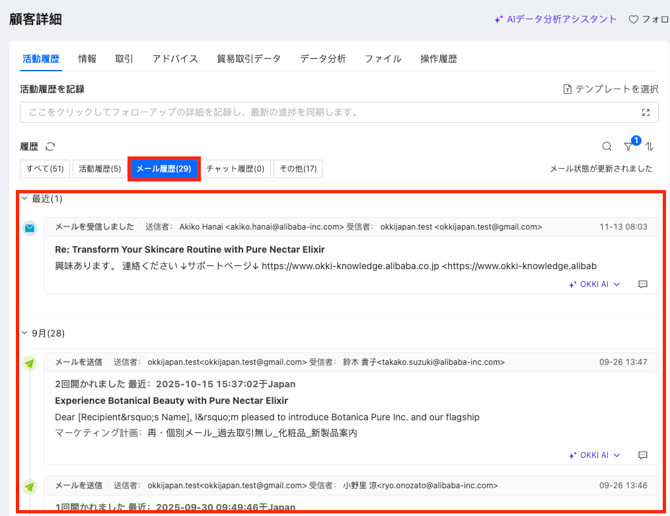The image size is (670, 516).
Task: Click the sort order arrows icon
Action: click(x=649, y=146)
